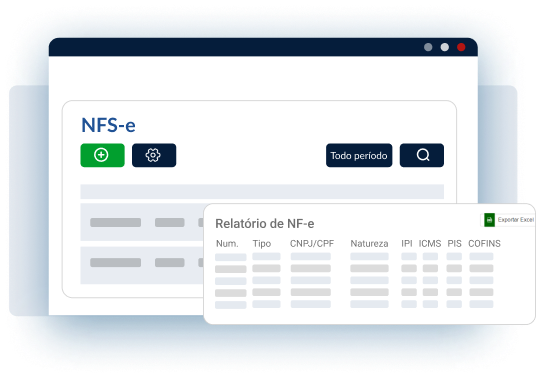Click the 'Relatório de NF-e' title
Screen dimensions: 536x379
click(265, 224)
